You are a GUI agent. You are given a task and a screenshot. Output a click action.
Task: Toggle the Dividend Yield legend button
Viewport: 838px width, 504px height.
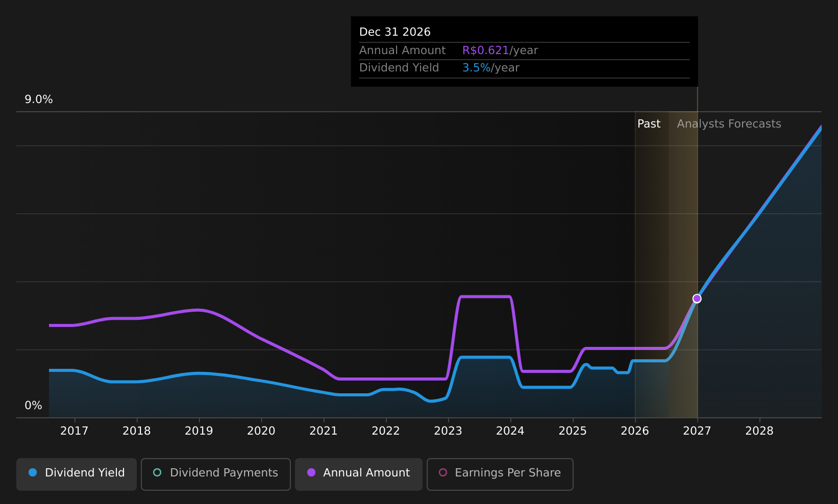click(x=77, y=474)
